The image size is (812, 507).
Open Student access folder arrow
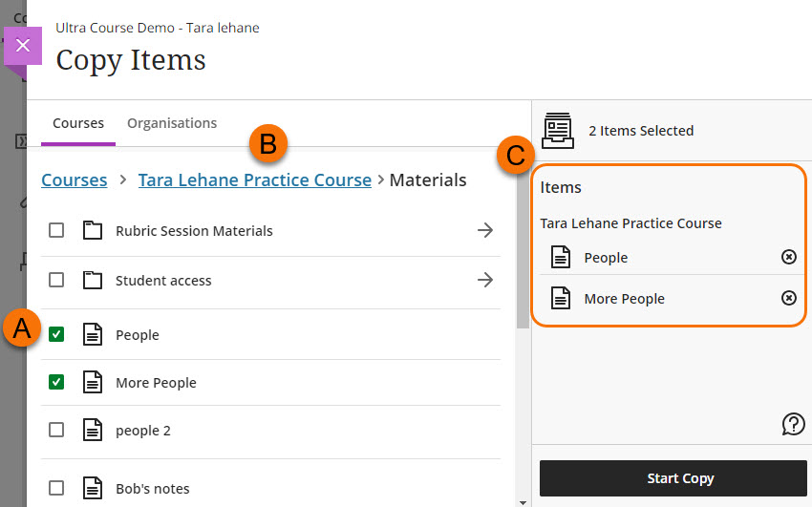485,280
